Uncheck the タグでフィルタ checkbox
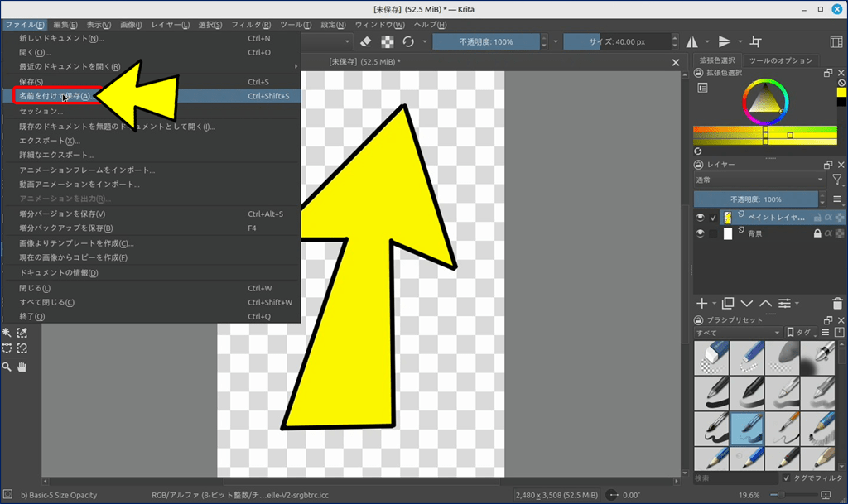Screen dimensions: 848x504 tap(786, 478)
